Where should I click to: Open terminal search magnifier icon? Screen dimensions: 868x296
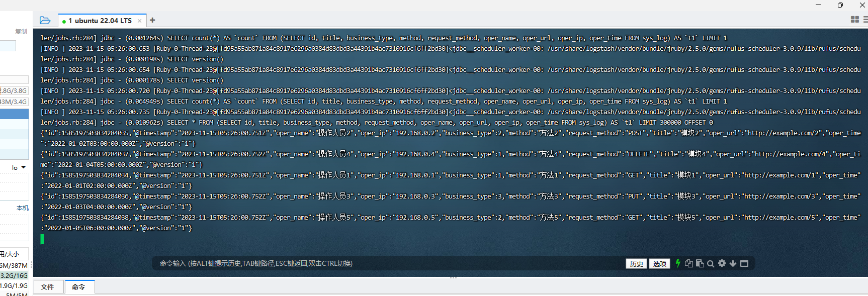point(711,263)
